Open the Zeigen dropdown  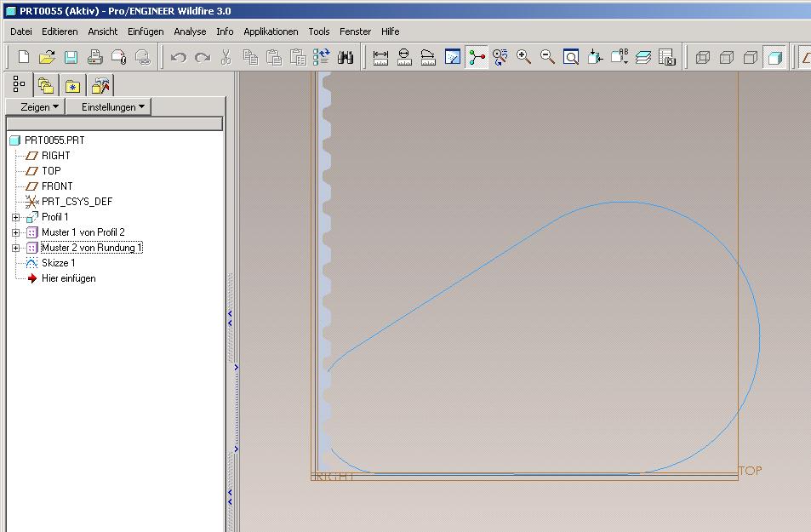coord(35,107)
